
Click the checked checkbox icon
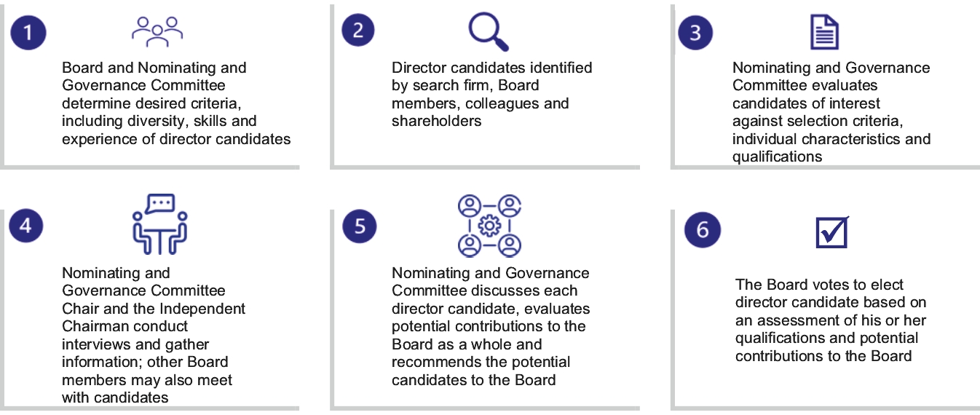tap(831, 232)
